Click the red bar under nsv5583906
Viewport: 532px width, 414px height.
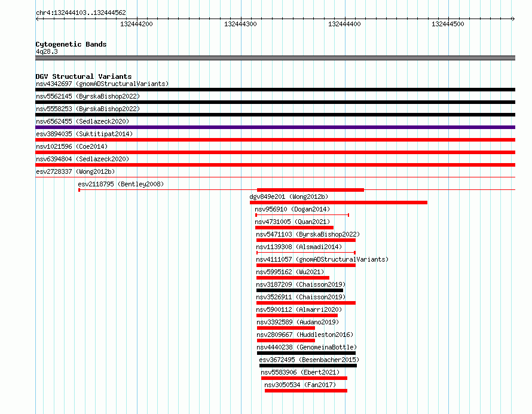[x=304, y=378]
